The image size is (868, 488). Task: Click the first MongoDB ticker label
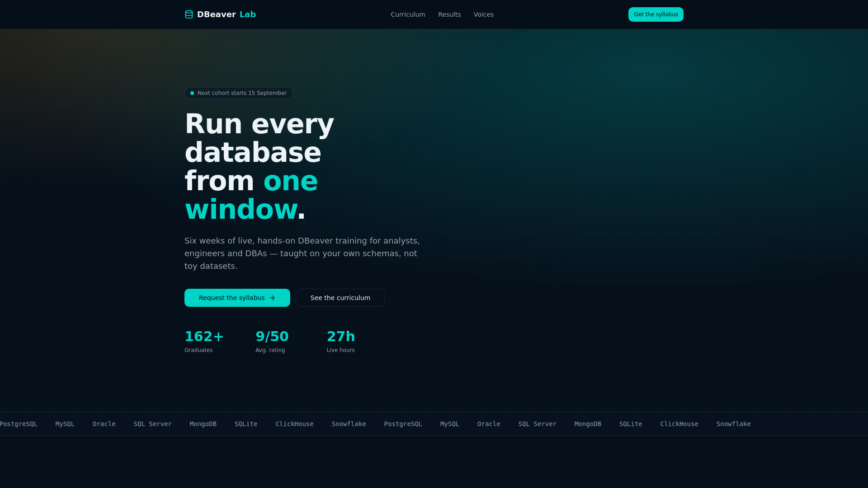(203, 424)
